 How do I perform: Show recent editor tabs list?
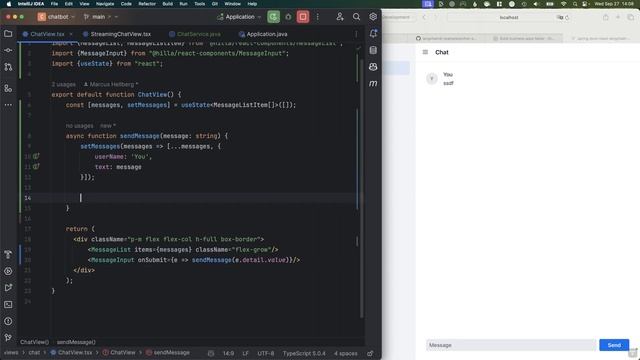356,34
